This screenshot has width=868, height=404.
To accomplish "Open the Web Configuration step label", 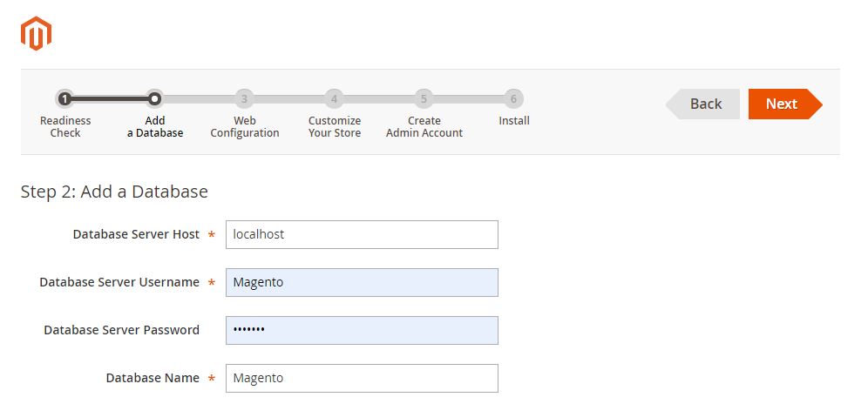I will [x=245, y=127].
